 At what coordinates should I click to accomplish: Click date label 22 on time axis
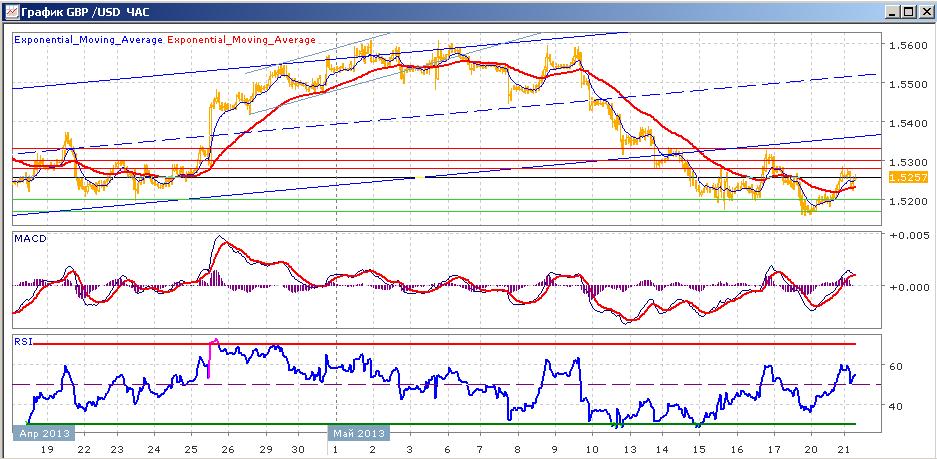[84, 449]
